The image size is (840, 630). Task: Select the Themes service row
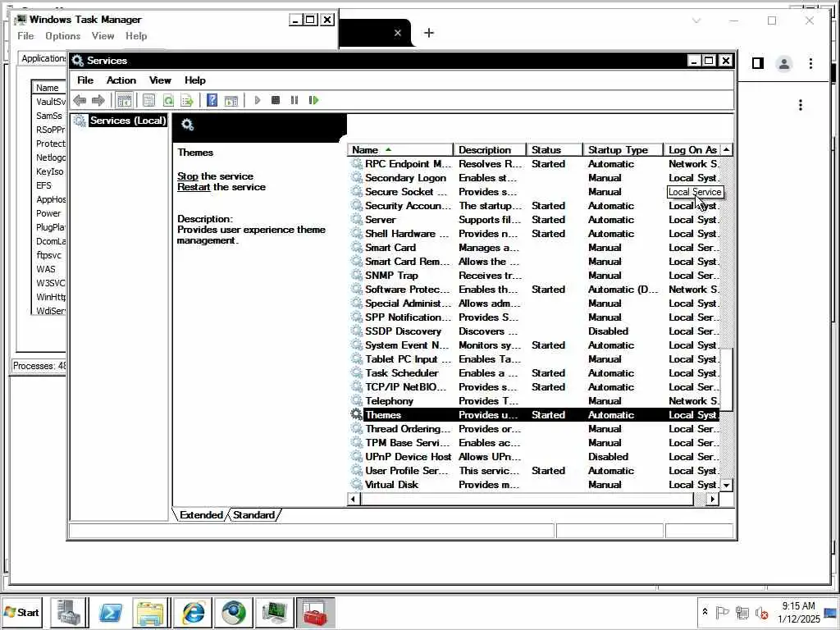(534, 414)
